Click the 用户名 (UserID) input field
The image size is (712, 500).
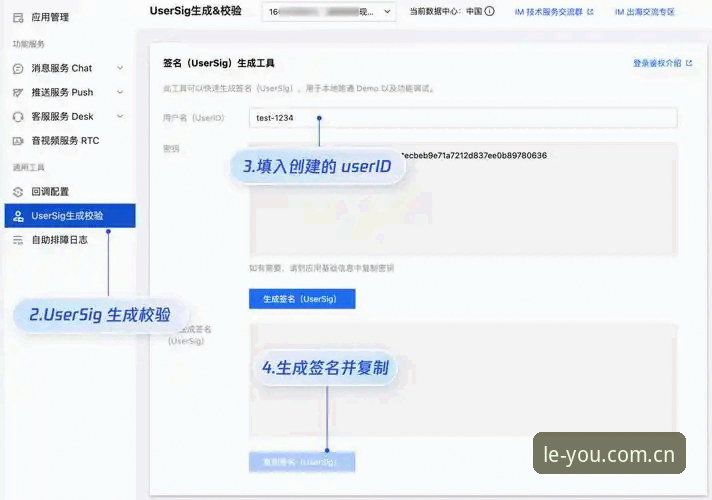pyautogui.click(x=463, y=118)
